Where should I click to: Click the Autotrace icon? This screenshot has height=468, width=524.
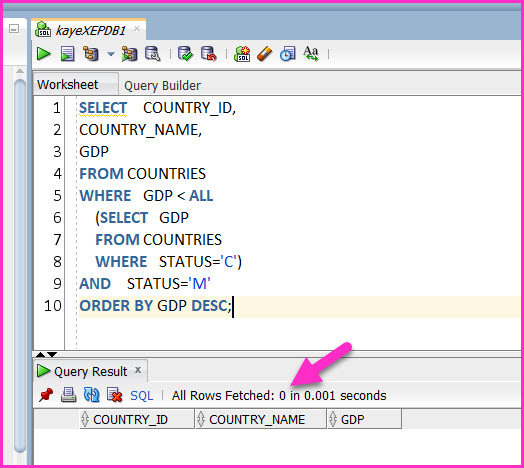tap(129, 54)
